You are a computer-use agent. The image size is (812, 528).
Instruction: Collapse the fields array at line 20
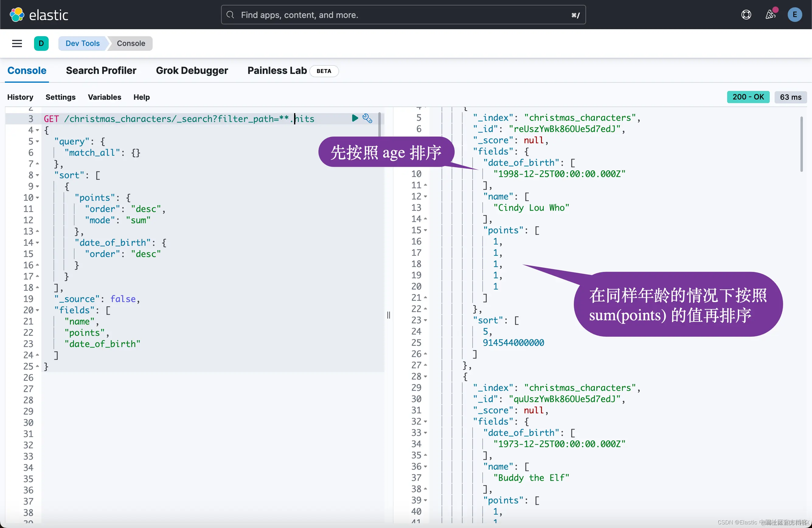coord(37,310)
